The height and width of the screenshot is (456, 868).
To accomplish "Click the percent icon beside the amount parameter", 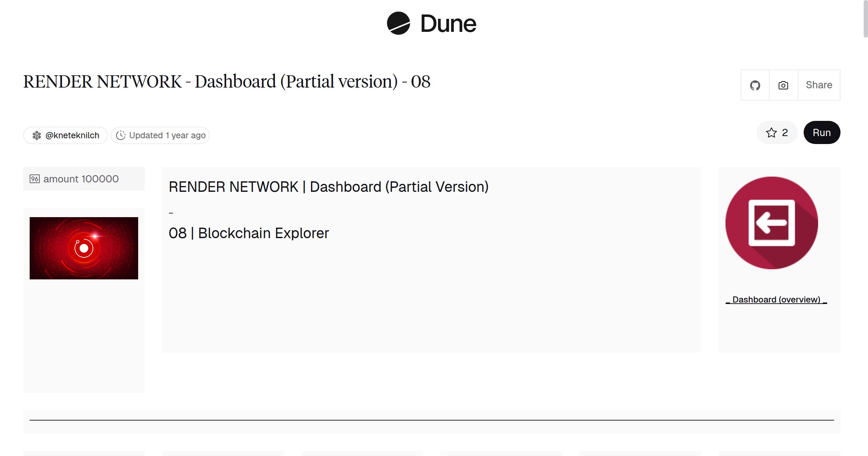I will 34,178.
